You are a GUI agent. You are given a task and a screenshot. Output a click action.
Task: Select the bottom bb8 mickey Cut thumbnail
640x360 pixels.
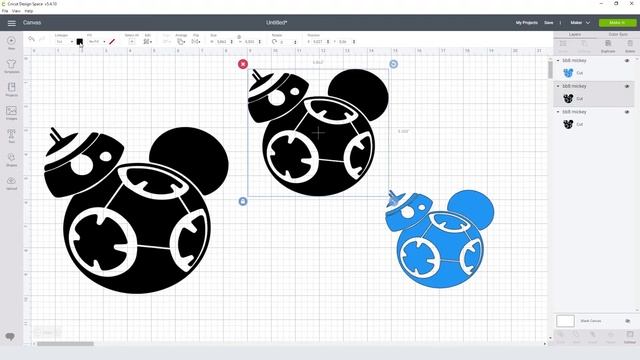point(568,124)
